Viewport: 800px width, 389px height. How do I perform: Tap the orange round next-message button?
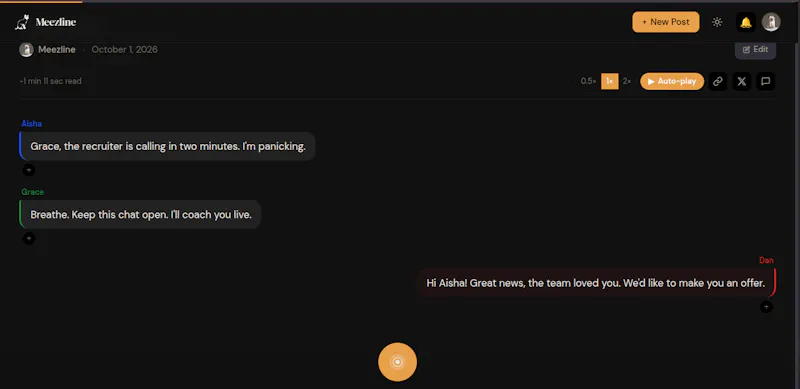pos(397,362)
